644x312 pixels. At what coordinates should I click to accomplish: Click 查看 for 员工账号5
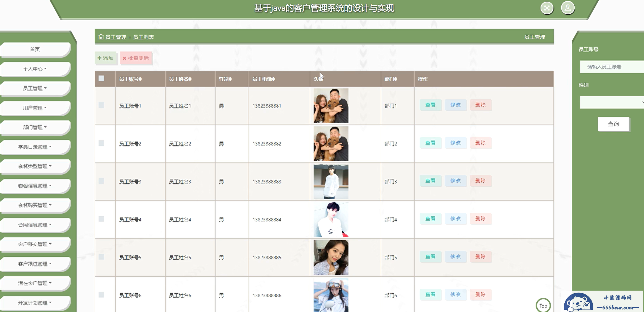click(x=431, y=257)
